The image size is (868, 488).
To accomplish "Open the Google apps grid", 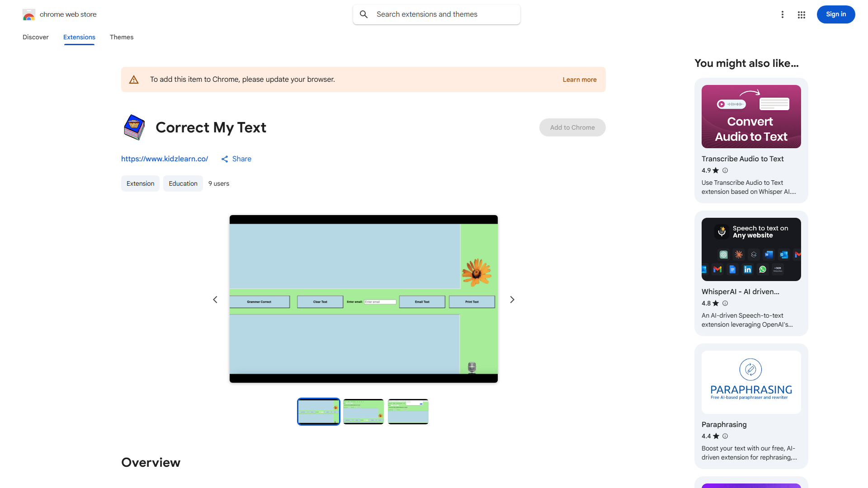I will [x=801, y=14].
